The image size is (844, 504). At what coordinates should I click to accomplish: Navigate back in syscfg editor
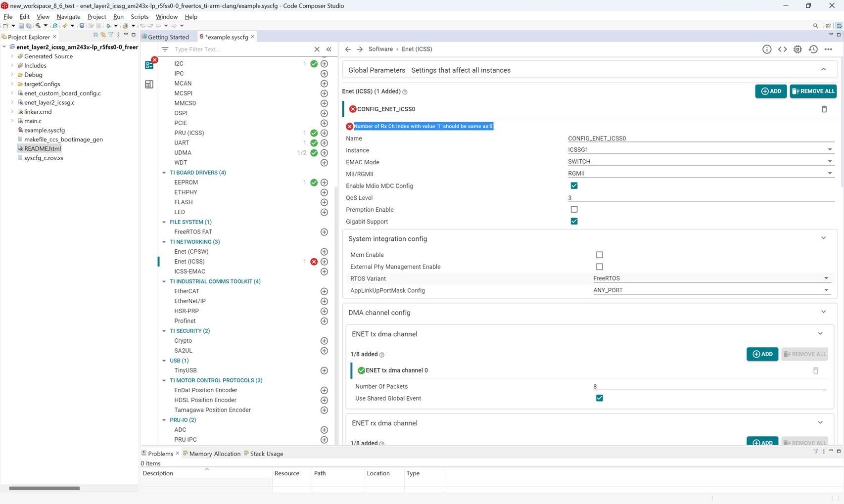tap(348, 49)
